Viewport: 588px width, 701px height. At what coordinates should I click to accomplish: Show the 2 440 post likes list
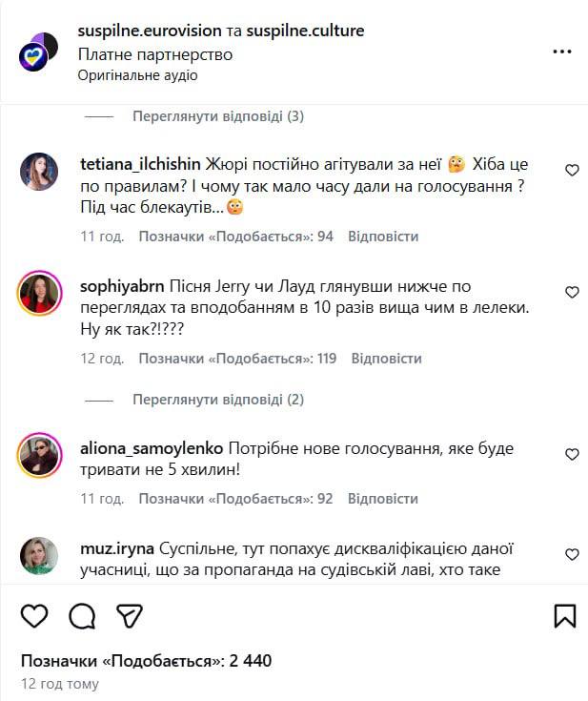tap(147, 661)
